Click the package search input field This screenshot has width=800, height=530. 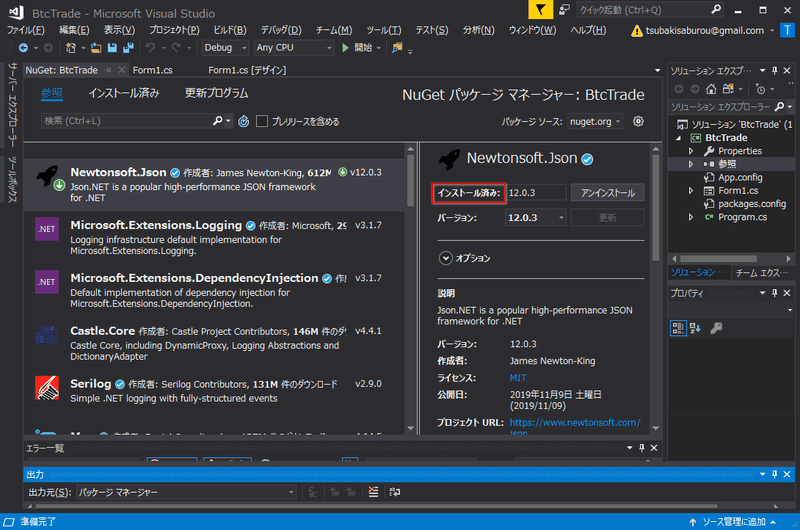click(x=125, y=121)
